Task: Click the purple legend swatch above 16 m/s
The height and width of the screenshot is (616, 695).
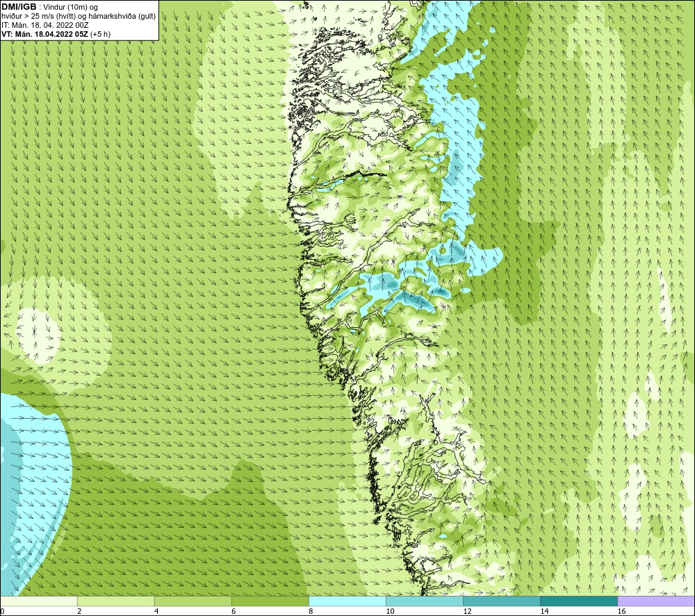Action: (656, 601)
